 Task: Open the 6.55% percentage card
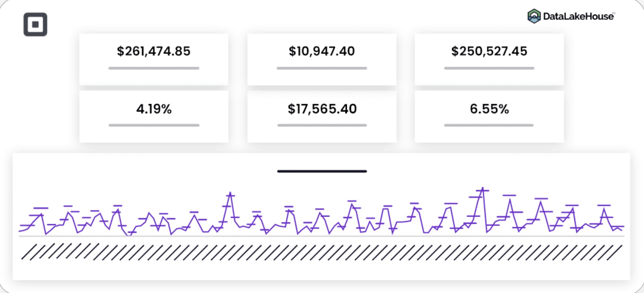tap(489, 116)
